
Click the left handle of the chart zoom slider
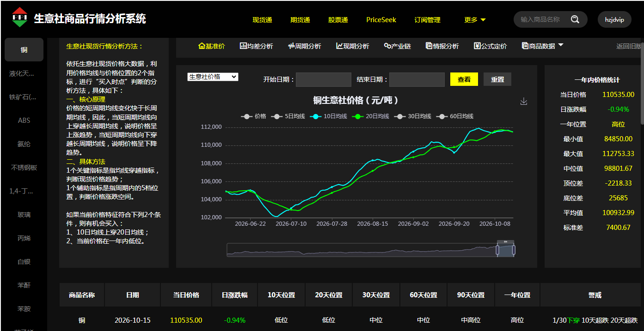tap(497, 250)
